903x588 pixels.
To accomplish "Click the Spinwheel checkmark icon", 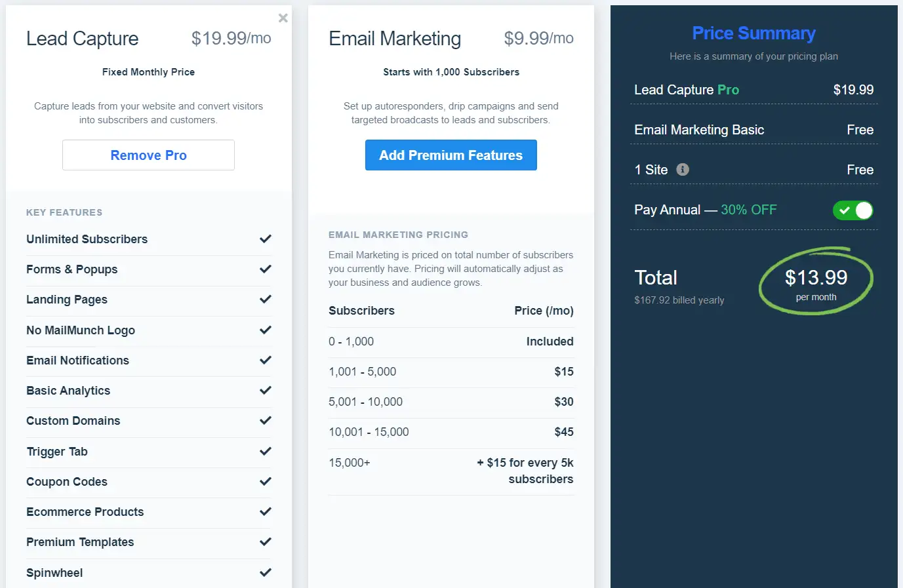I will click(265, 573).
